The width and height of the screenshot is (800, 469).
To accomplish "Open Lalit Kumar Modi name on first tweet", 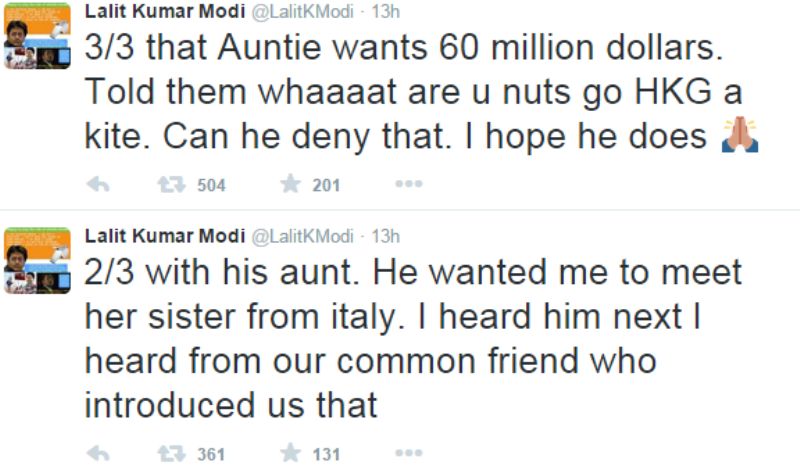I will (x=165, y=11).
